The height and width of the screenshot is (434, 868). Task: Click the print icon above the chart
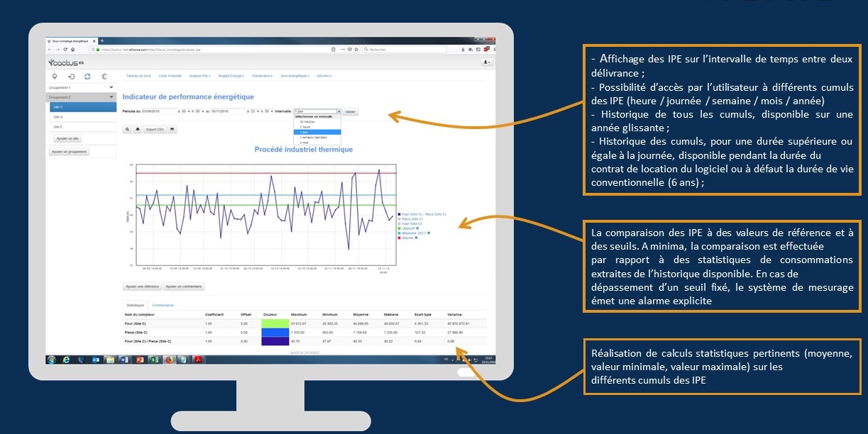tap(138, 129)
